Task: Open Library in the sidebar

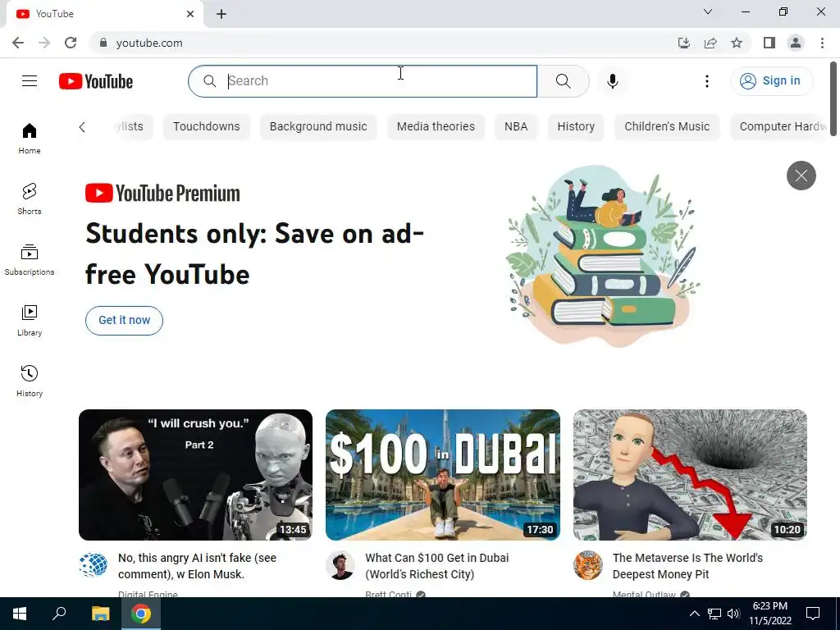Action: tap(30, 320)
